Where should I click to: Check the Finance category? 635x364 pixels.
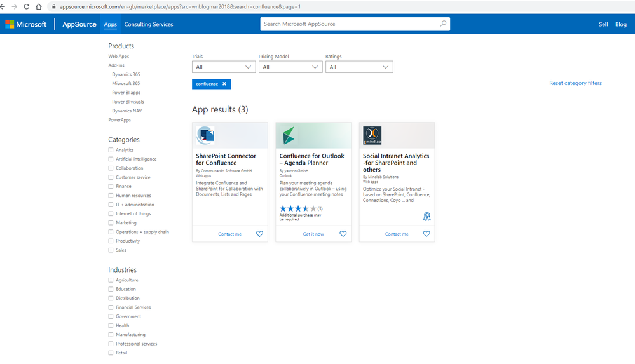pos(111,186)
